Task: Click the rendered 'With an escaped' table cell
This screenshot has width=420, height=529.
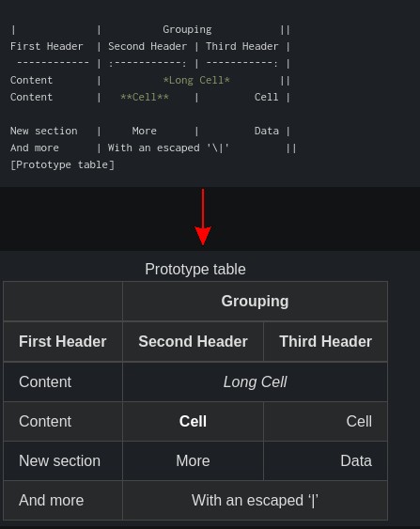Action: point(255,500)
